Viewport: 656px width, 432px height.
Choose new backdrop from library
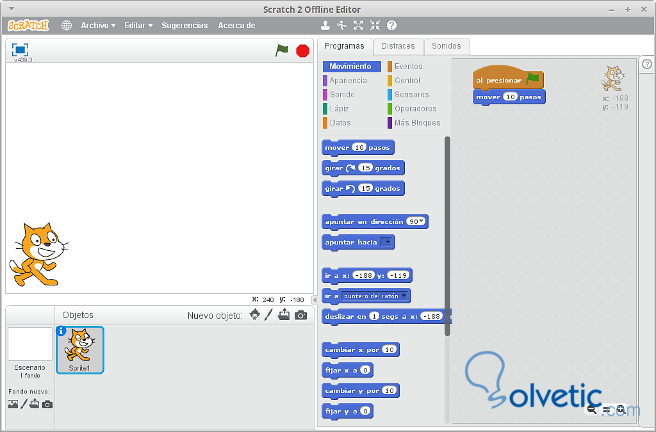tap(13, 404)
